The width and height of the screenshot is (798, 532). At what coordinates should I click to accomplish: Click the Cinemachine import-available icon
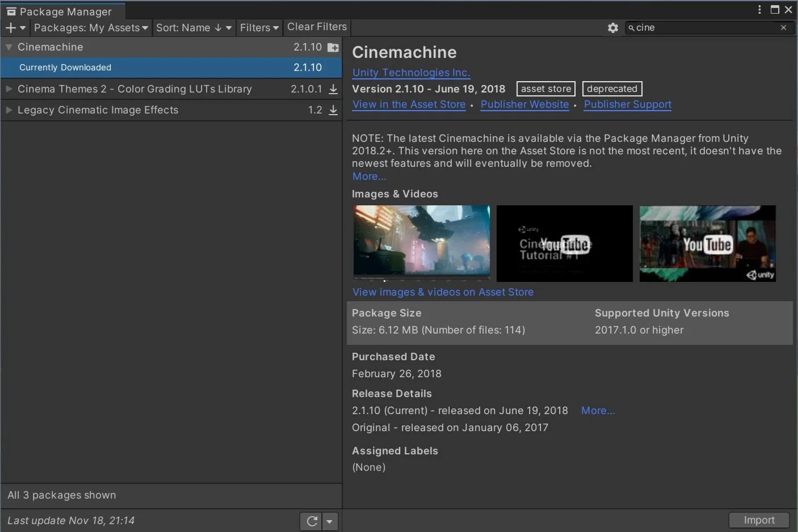[333, 47]
